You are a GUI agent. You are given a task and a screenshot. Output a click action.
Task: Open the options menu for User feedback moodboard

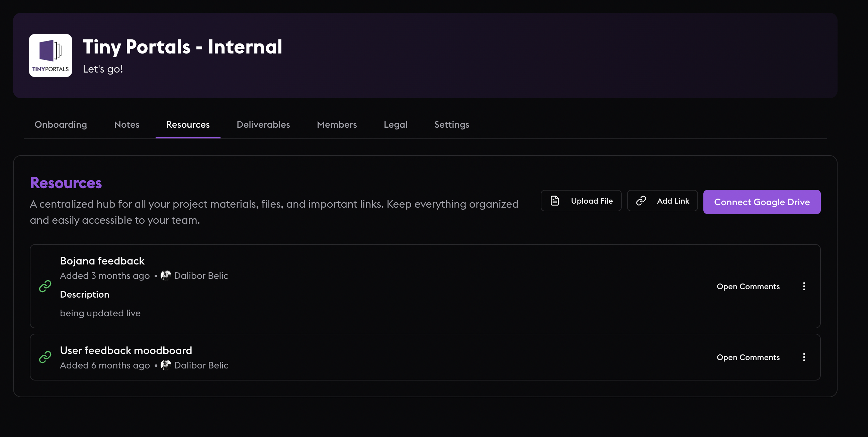pyautogui.click(x=804, y=357)
